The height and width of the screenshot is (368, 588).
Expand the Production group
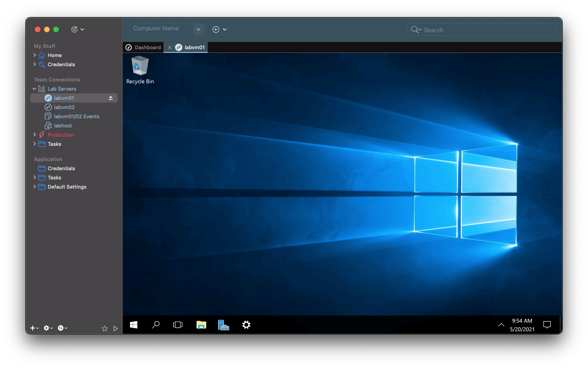34,135
